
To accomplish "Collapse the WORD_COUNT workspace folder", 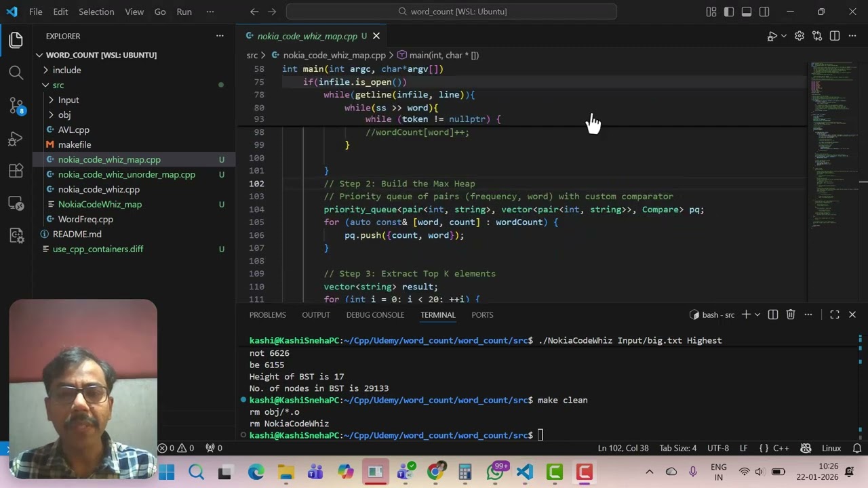I will [x=101, y=55].
